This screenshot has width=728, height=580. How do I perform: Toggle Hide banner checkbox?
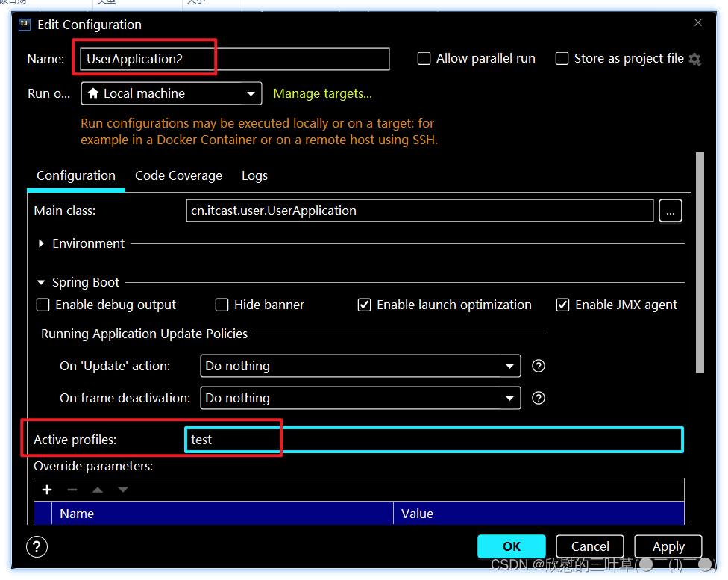(222, 305)
